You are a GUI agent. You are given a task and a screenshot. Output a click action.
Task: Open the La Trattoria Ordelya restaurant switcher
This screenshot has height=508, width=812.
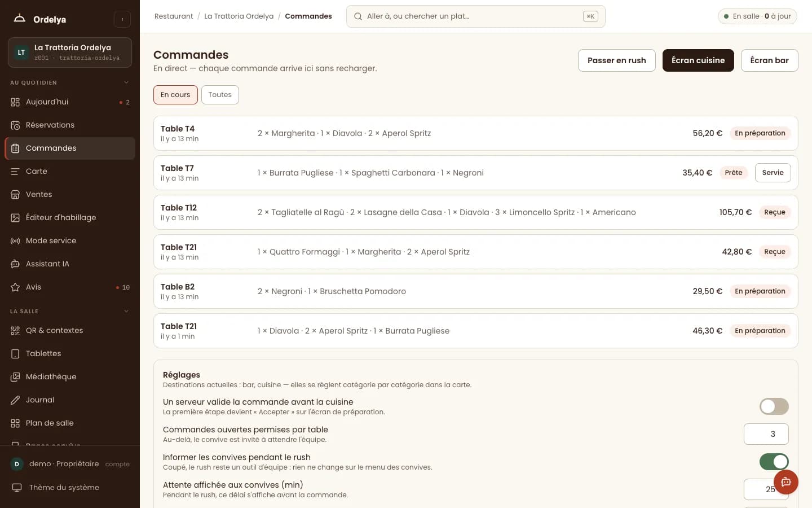(x=70, y=52)
